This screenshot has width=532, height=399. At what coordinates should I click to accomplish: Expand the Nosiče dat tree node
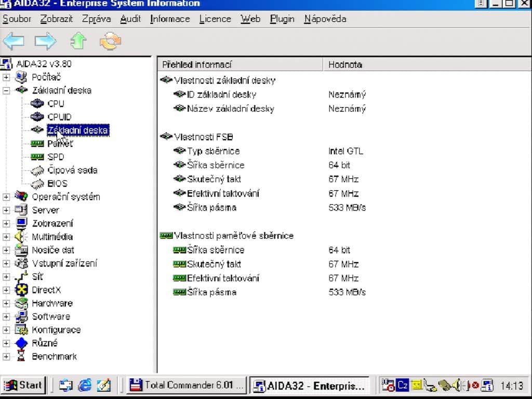pyautogui.click(x=6, y=250)
